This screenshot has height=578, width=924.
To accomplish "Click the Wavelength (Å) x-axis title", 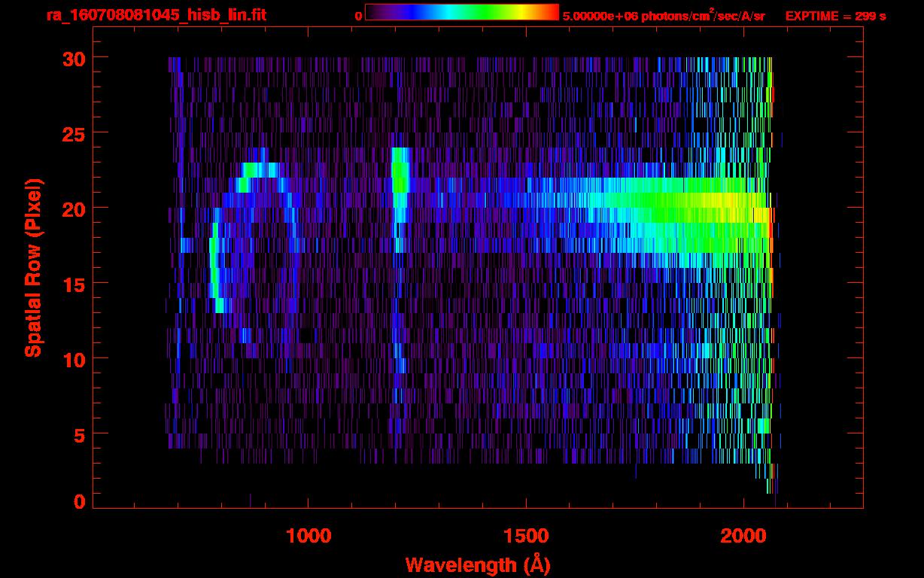I will (x=473, y=564).
